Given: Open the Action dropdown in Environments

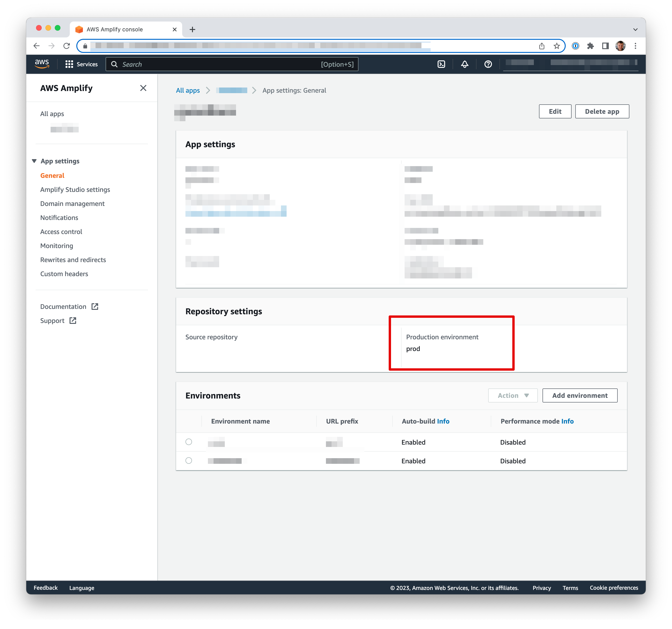Looking at the screenshot, I should pos(513,395).
